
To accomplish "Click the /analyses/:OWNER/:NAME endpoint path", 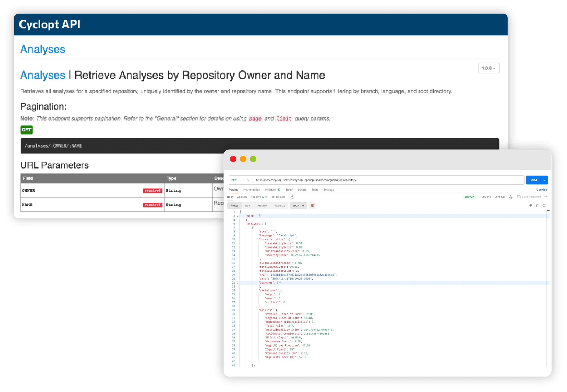I will [53, 146].
